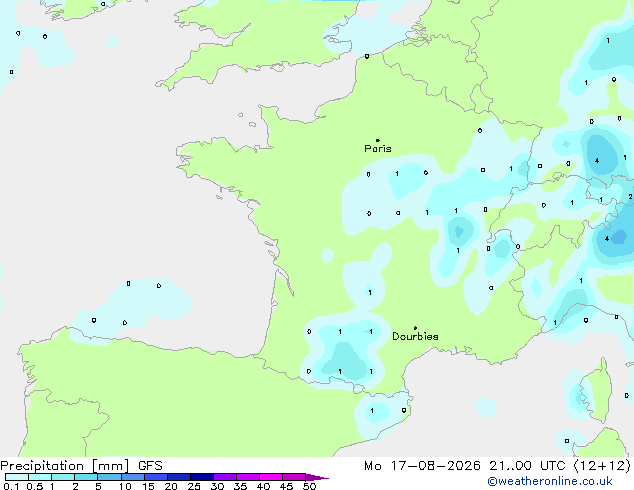Click the legend arrow tip beyond 50
This screenshot has width=634, height=490.
pos(317,478)
